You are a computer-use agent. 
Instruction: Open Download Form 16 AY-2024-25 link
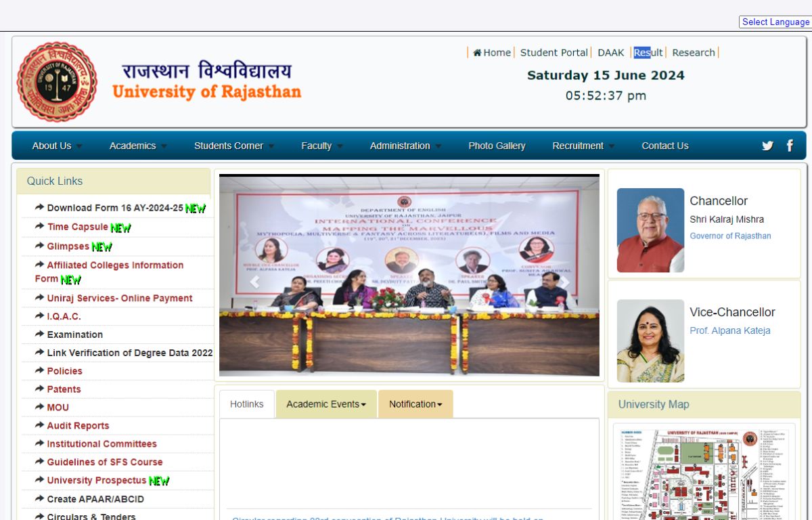click(x=115, y=208)
